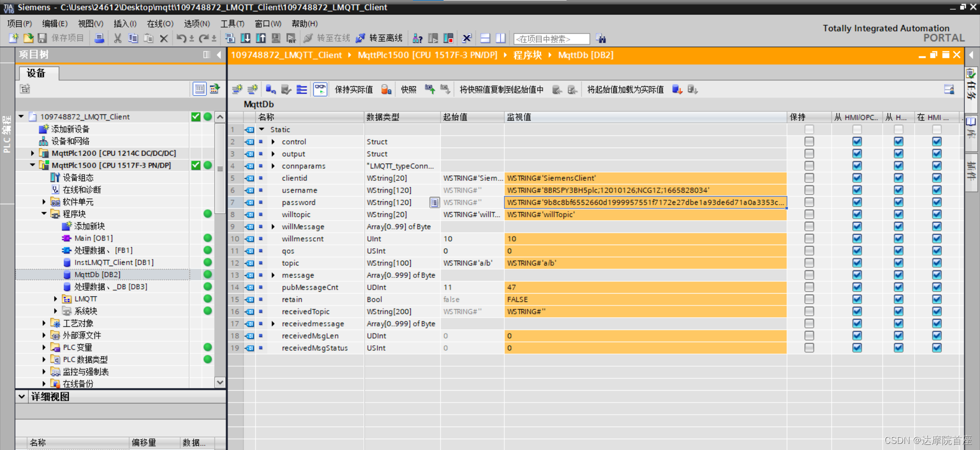
Task: Open the 项目(P) menu
Action: (x=19, y=23)
